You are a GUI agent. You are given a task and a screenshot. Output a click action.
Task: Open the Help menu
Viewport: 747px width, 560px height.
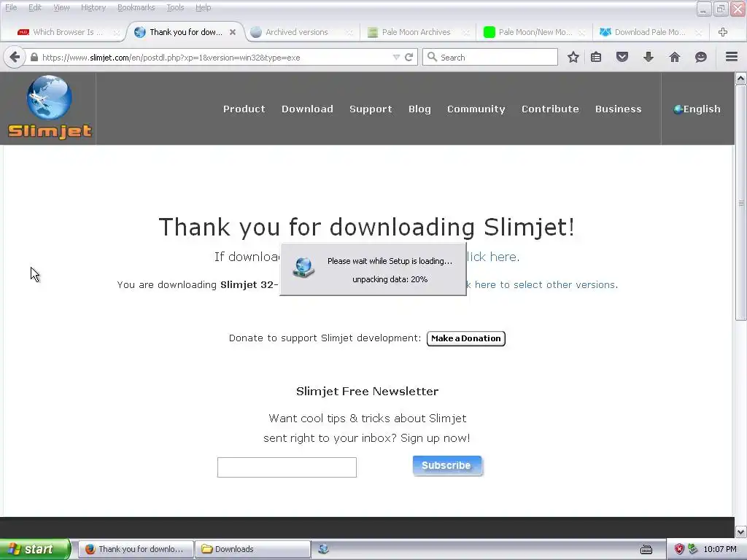[204, 7]
